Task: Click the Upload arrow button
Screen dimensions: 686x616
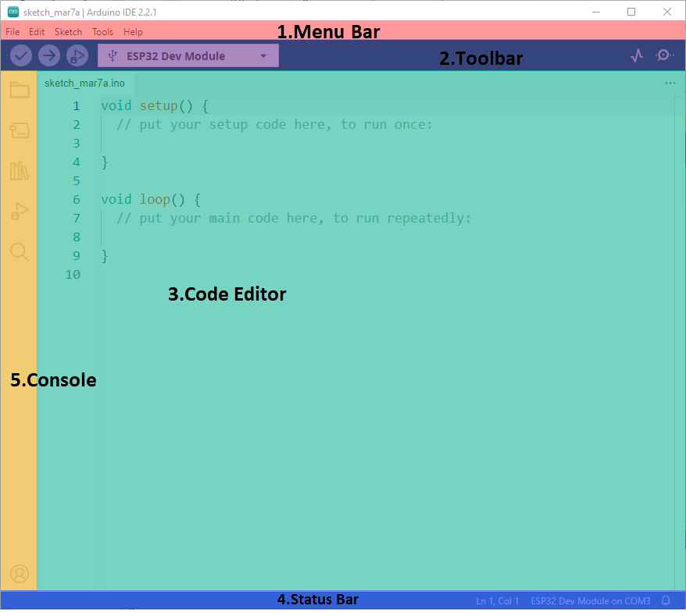Action: 49,55
